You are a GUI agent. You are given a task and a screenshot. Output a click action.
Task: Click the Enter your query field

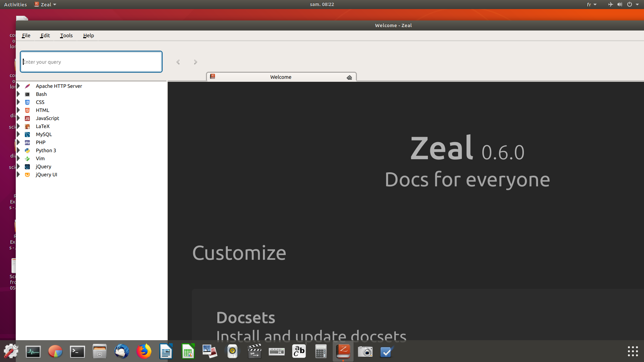[91, 62]
